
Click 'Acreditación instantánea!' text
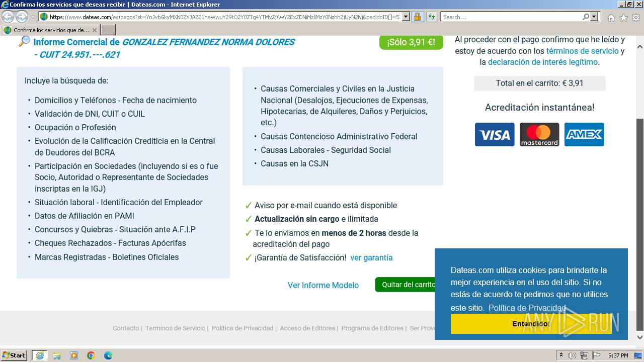click(539, 107)
